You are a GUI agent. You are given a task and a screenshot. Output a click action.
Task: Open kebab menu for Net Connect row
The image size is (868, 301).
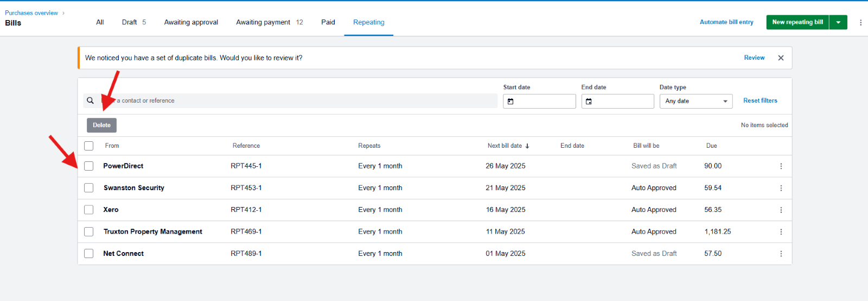(781, 254)
